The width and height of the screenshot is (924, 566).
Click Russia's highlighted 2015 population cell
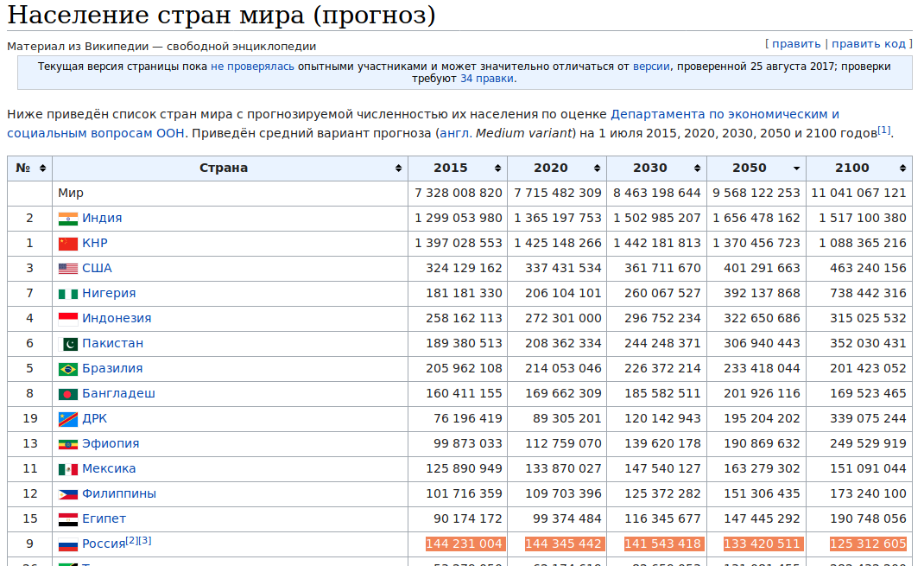(464, 544)
